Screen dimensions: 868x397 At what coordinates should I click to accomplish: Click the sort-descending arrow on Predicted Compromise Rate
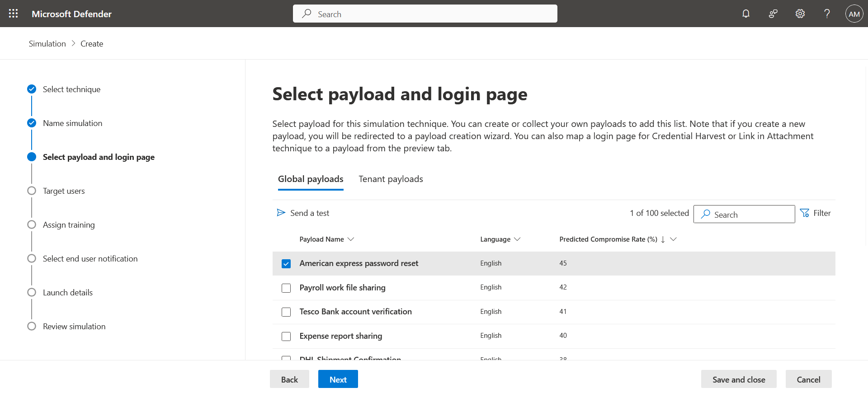click(663, 239)
